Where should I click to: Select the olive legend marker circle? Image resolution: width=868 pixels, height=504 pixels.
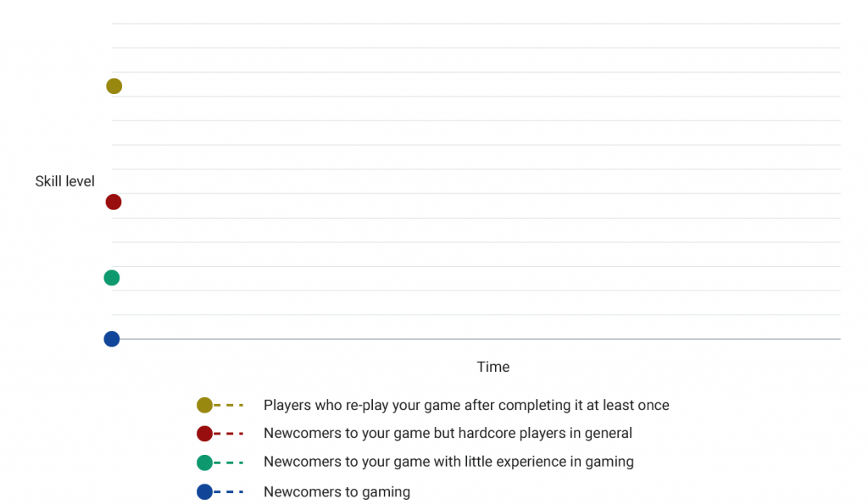point(205,405)
